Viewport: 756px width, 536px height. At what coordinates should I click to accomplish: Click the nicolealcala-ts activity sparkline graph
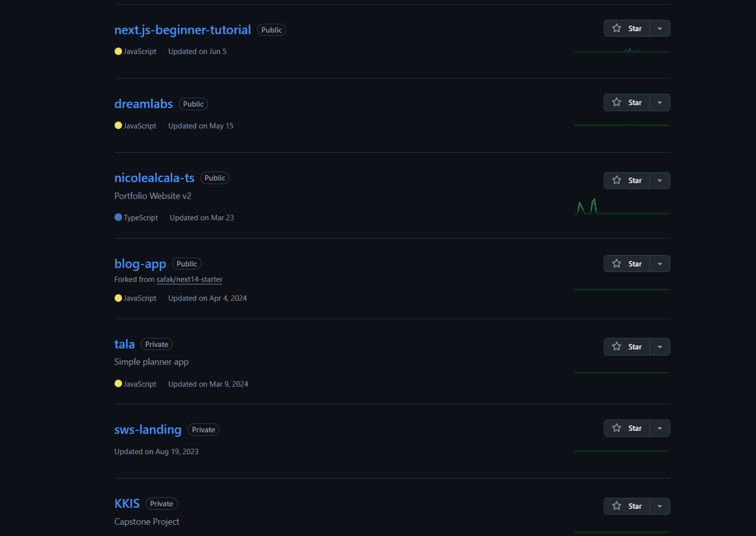(621, 207)
